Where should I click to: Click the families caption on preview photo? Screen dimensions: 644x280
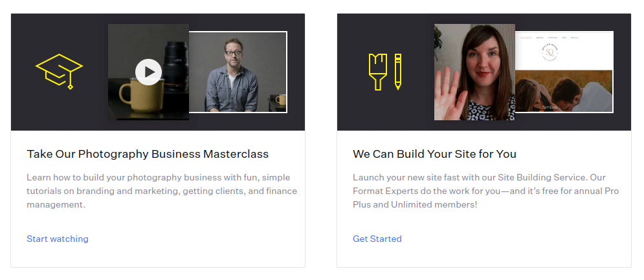pyautogui.click(x=550, y=107)
